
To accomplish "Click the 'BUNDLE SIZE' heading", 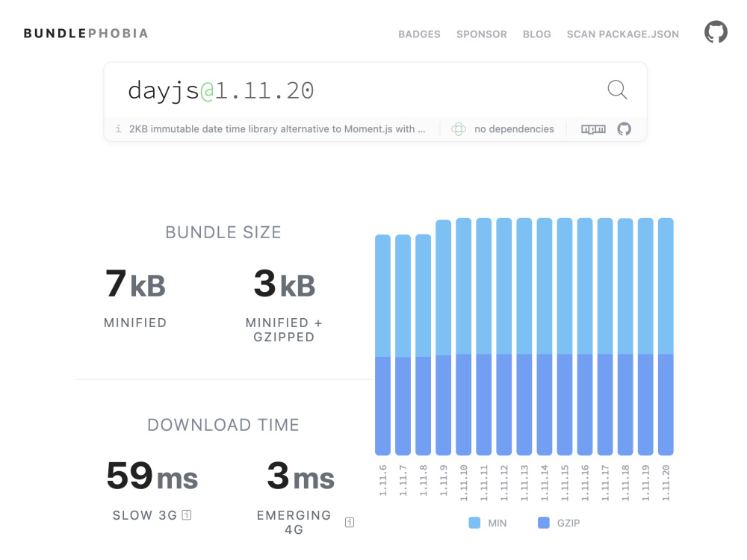I will tap(223, 232).
